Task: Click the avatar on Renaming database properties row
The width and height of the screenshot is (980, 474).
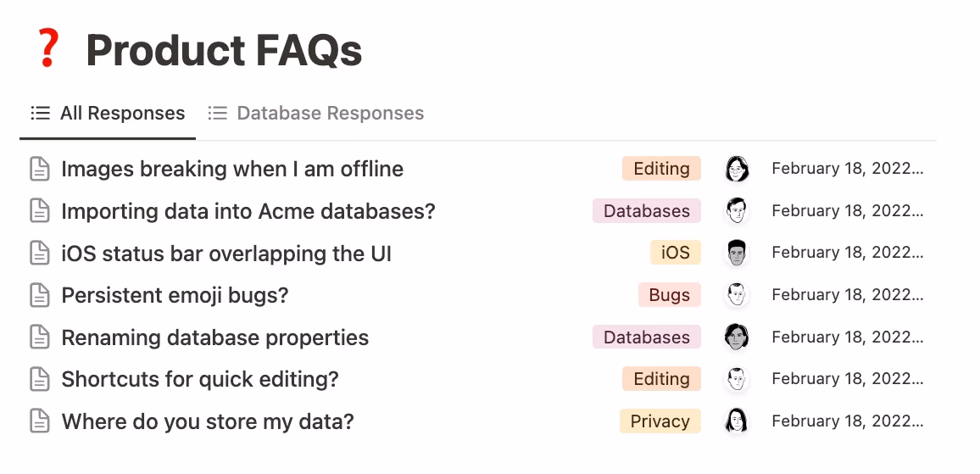Action: tap(737, 337)
